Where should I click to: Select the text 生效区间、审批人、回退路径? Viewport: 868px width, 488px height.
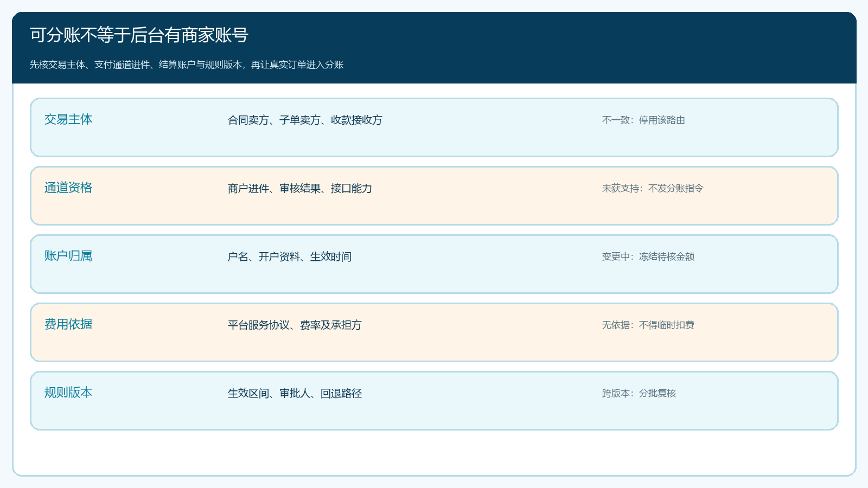[295, 393]
